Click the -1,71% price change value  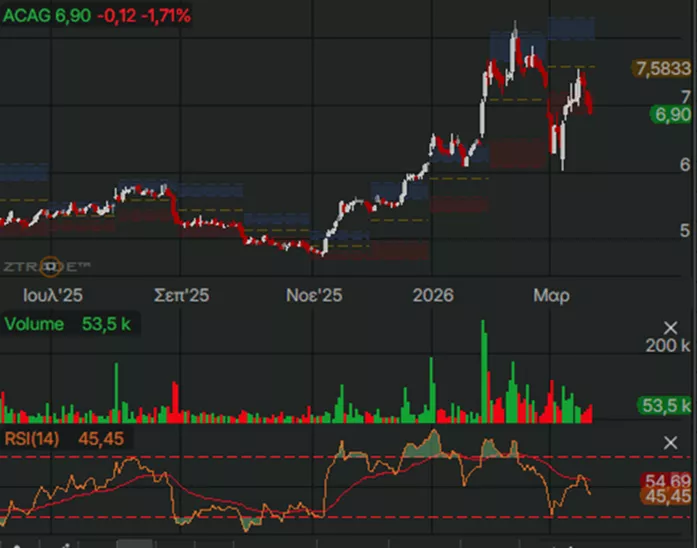pos(169,16)
